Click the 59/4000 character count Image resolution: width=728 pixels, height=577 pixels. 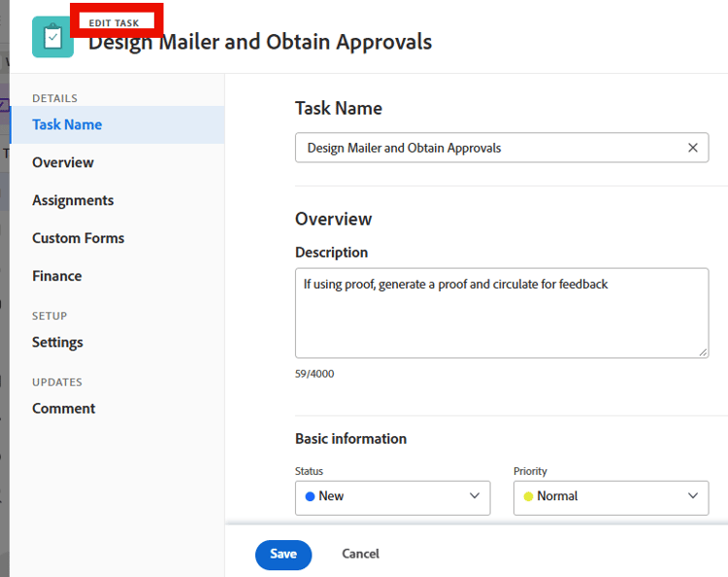pyautogui.click(x=314, y=374)
